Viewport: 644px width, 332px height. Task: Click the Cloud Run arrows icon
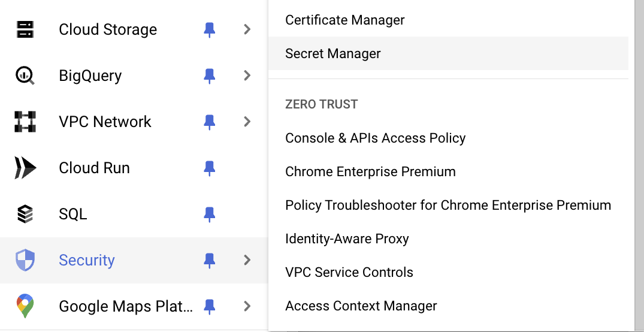point(25,168)
